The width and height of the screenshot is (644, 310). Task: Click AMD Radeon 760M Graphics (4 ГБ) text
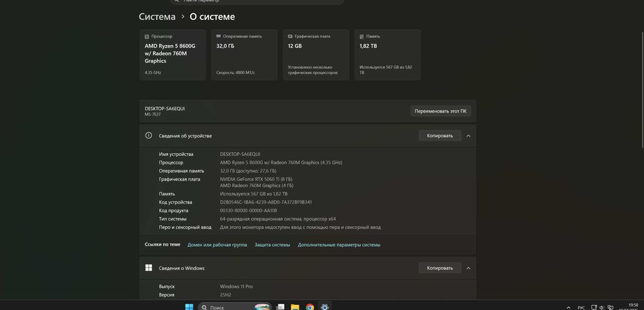click(257, 186)
